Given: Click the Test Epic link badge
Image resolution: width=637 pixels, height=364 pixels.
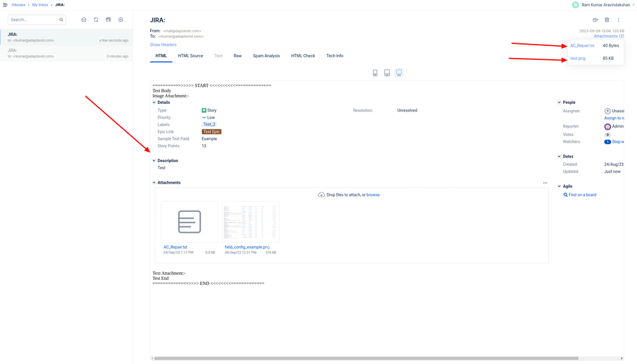Looking at the screenshot, I should coord(212,132).
